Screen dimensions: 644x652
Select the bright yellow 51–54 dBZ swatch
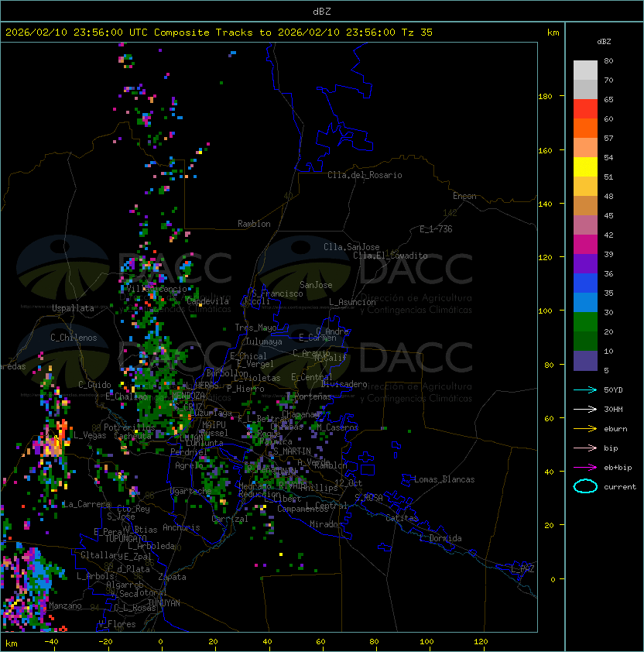[x=585, y=166]
